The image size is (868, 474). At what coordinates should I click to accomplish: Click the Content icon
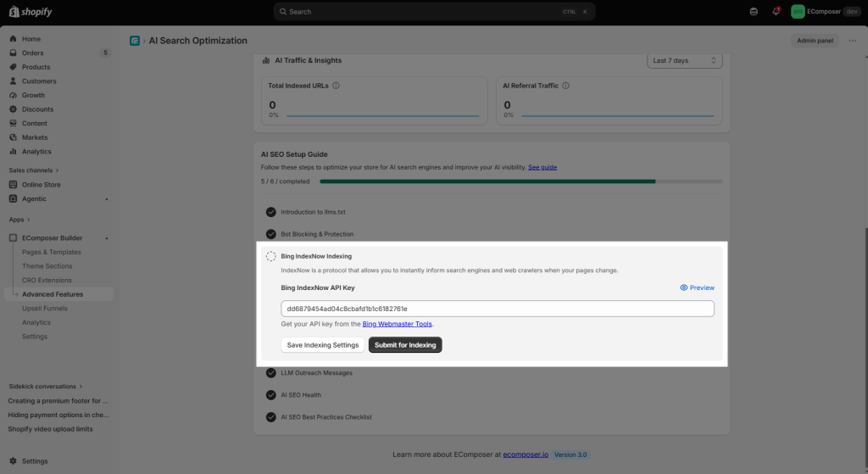14,124
